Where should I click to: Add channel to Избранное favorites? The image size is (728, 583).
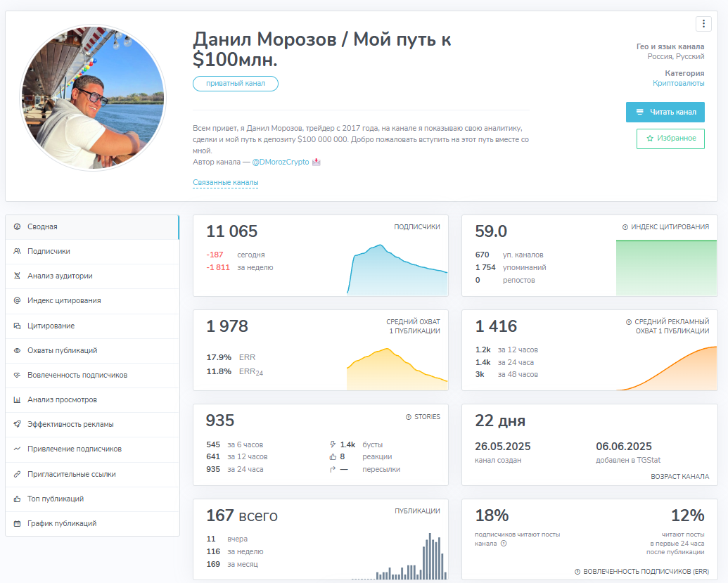coord(670,139)
